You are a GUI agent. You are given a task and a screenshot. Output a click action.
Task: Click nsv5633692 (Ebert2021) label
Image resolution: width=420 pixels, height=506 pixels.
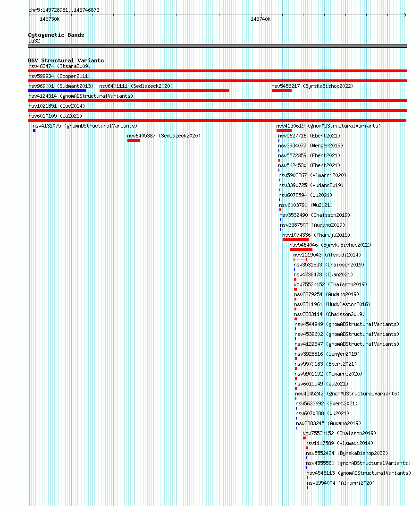click(x=327, y=403)
